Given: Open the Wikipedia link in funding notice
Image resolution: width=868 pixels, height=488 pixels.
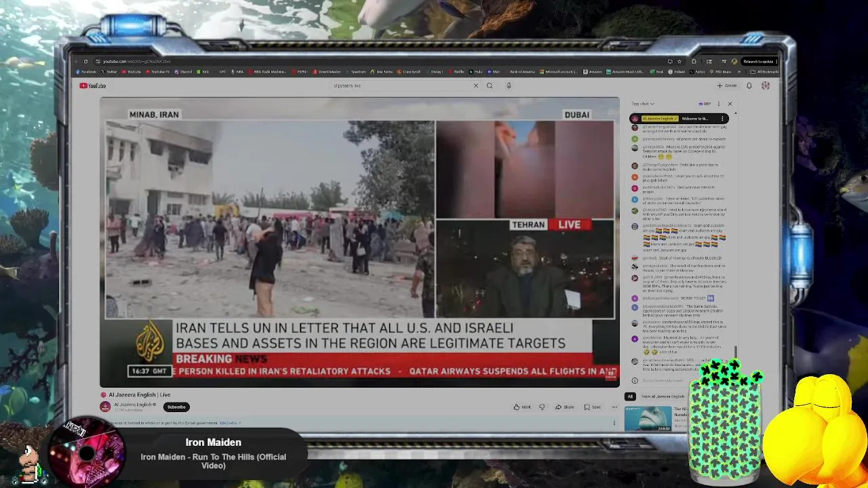Looking at the screenshot, I should point(229,423).
